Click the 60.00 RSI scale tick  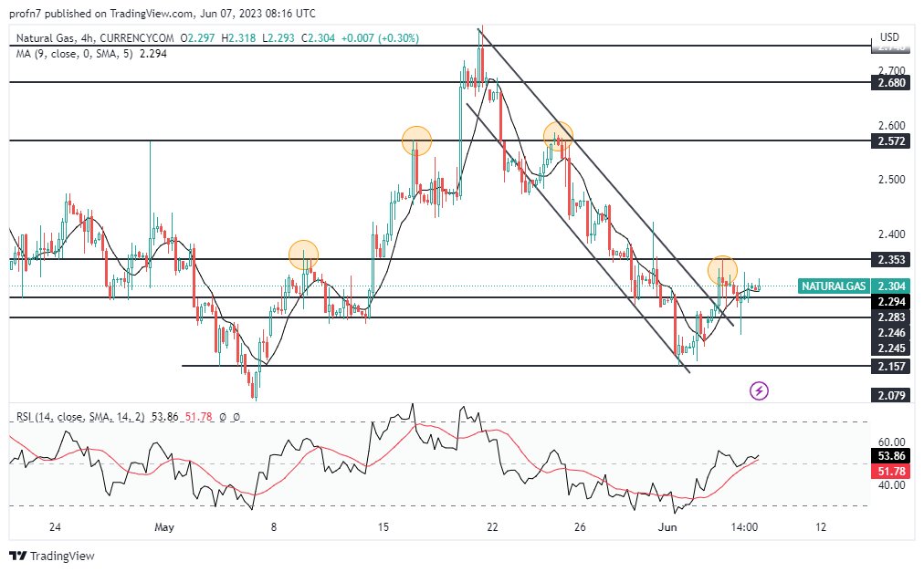[891, 442]
